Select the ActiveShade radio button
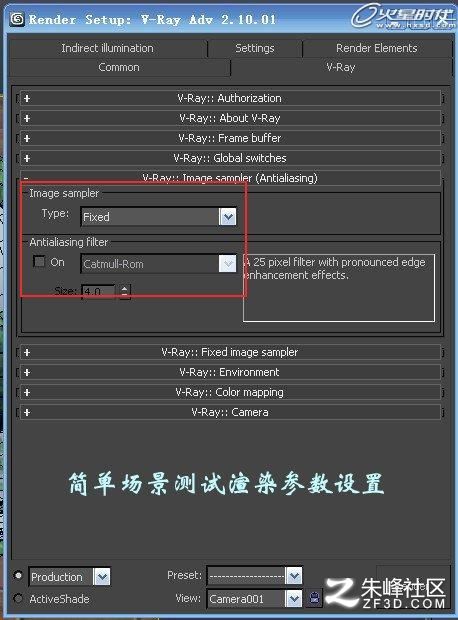This screenshot has height=620, width=458. click(18, 599)
